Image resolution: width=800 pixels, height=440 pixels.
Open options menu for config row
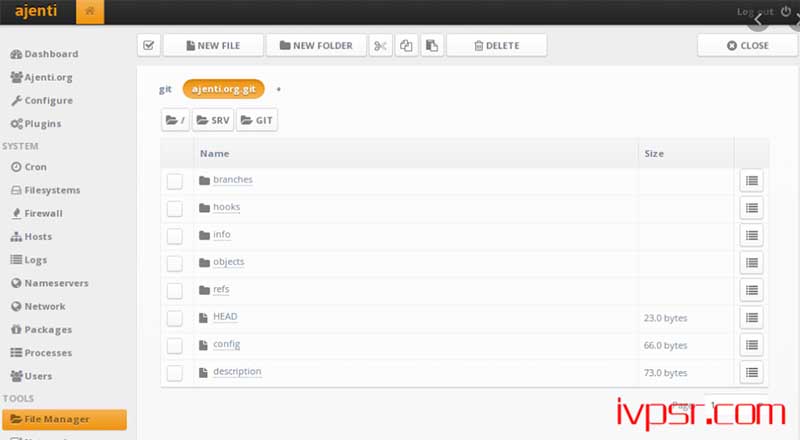click(752, 345)
